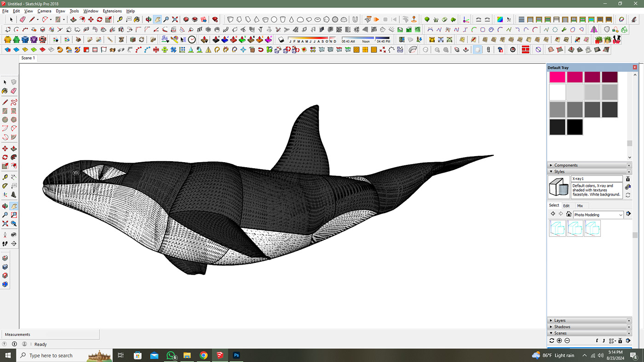The image size is (644, 362).
Task: Click the Zoom Extents icon
Action: pyautogui.click(x=6, y=224)
